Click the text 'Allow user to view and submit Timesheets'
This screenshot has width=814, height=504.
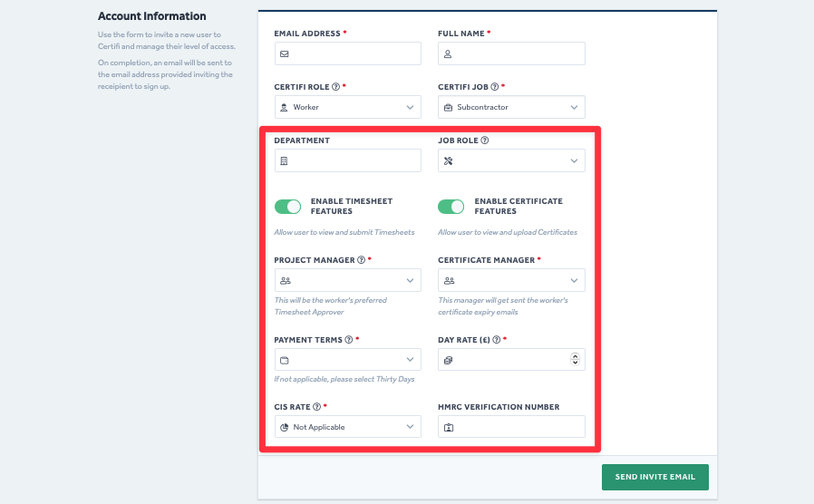pyautogui.click(x=344, y=233)
